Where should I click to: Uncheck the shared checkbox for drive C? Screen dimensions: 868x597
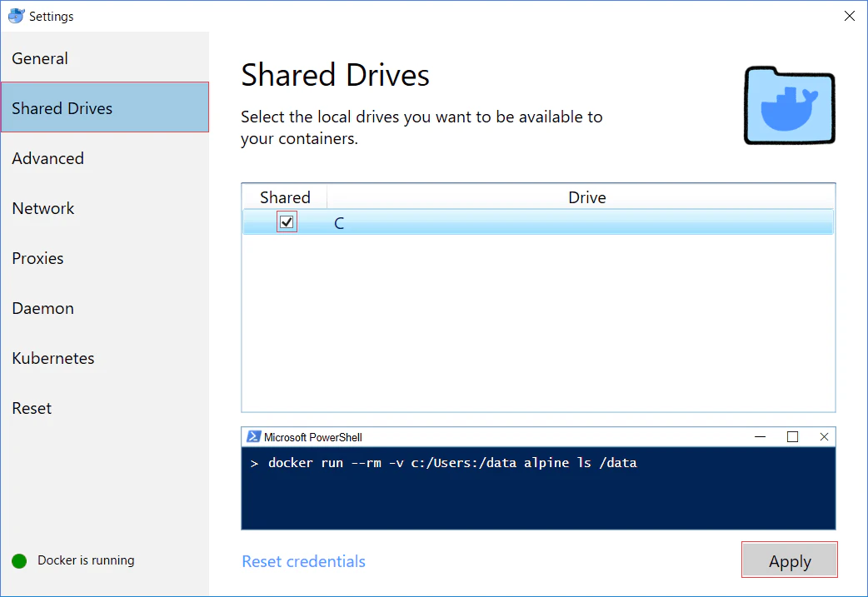click(287, 221)
